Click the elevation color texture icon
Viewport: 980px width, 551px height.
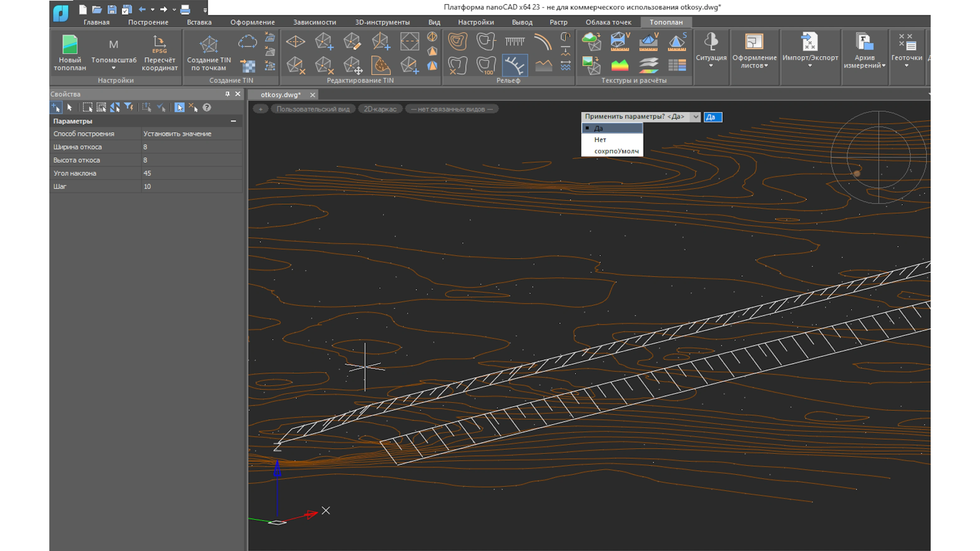(619, 65)
